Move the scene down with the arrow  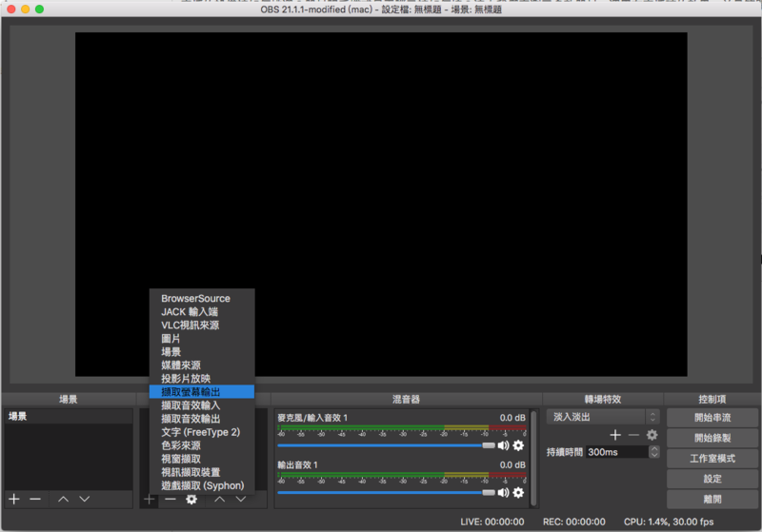(x=84, y=499)
